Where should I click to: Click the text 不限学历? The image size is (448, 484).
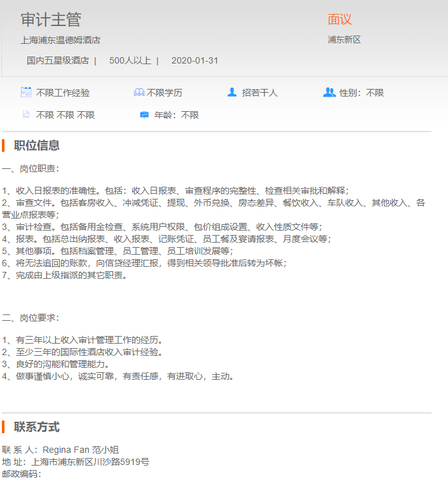[165, 93]
